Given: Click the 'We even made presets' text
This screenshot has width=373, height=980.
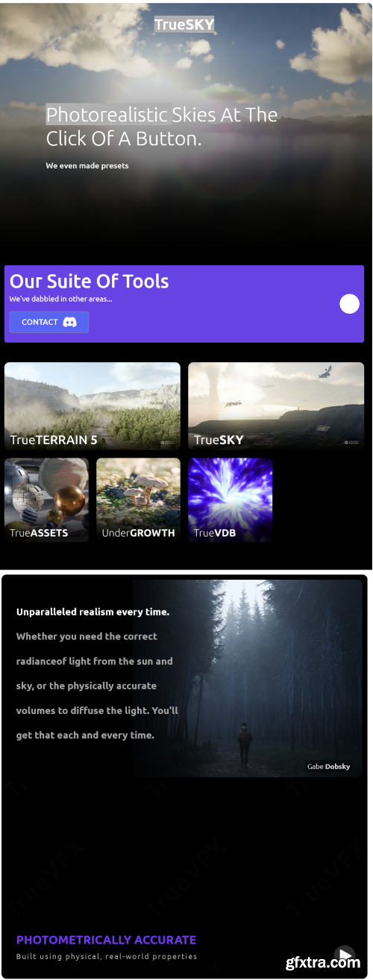Looking at the screenshot, I should click(87, 165).
